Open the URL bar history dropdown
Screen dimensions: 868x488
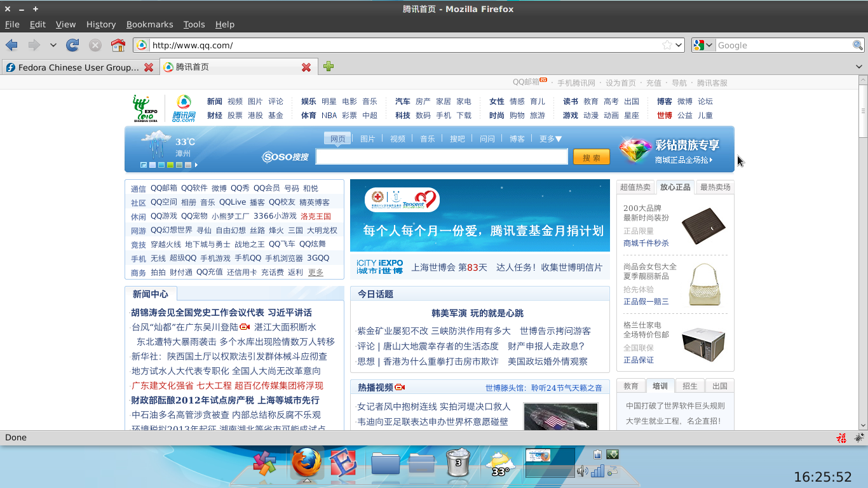679,45
